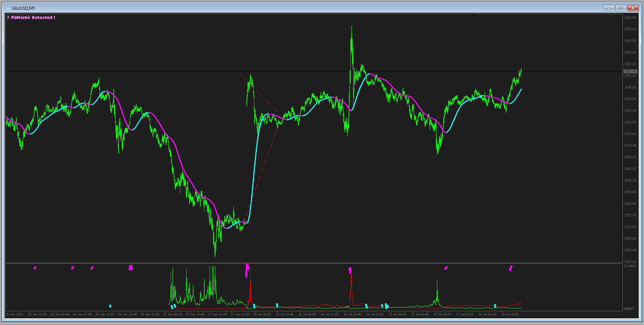644x325 pixels.
Task: Click the 3369.50 price scale label
Action: tap(630, 41)
